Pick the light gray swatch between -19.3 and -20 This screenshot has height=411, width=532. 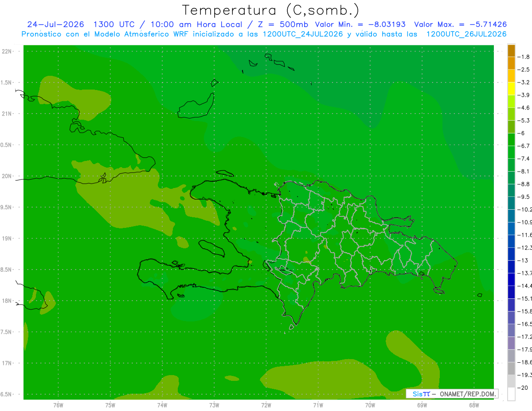511,381
